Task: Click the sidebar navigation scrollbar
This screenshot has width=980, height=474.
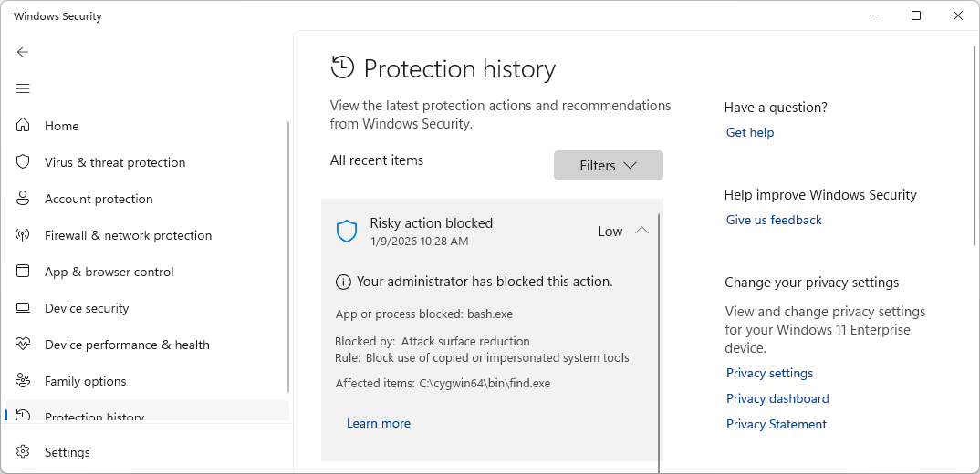Action: 288,256
